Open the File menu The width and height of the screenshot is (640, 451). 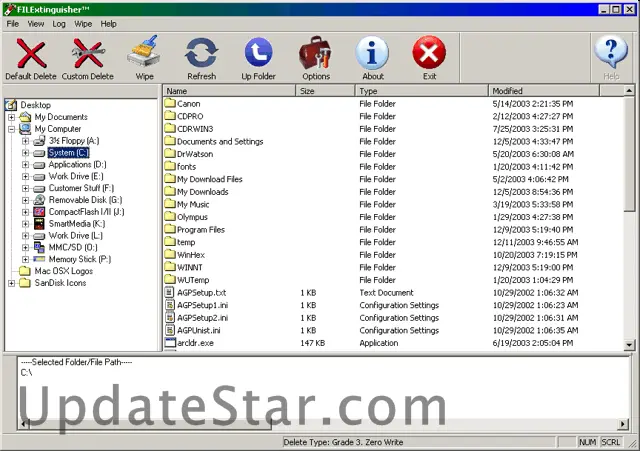pos(11,23)
